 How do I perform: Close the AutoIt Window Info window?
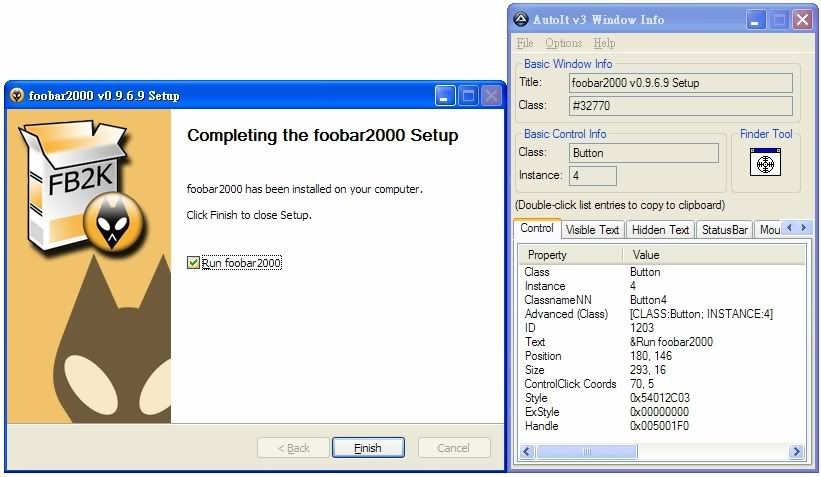[x=801, y=19]
